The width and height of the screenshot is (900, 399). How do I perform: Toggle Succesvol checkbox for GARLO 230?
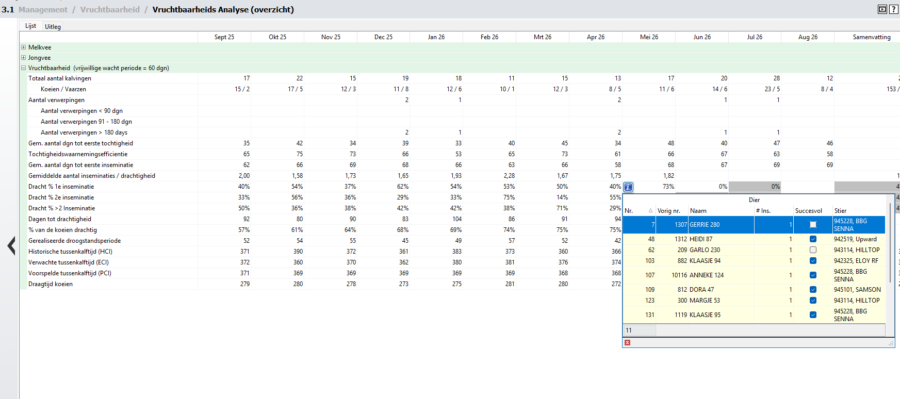pyautogui.click(x=813, y=250)
